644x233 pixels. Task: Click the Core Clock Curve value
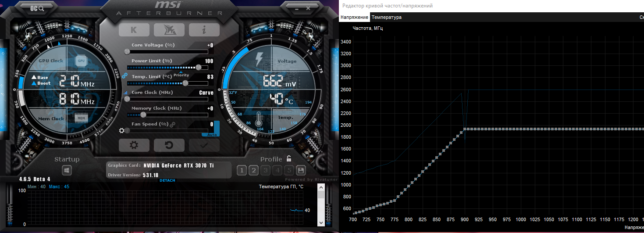[x=206, y=93]
